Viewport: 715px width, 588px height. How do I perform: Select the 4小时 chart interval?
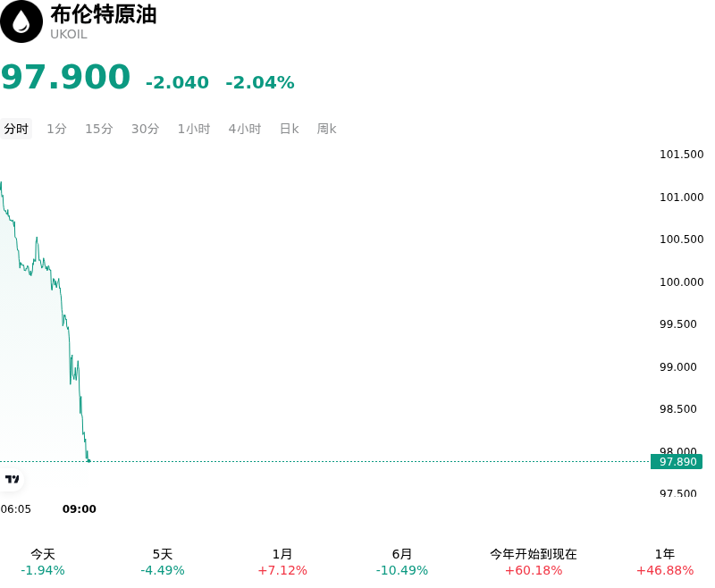point(245,129)
